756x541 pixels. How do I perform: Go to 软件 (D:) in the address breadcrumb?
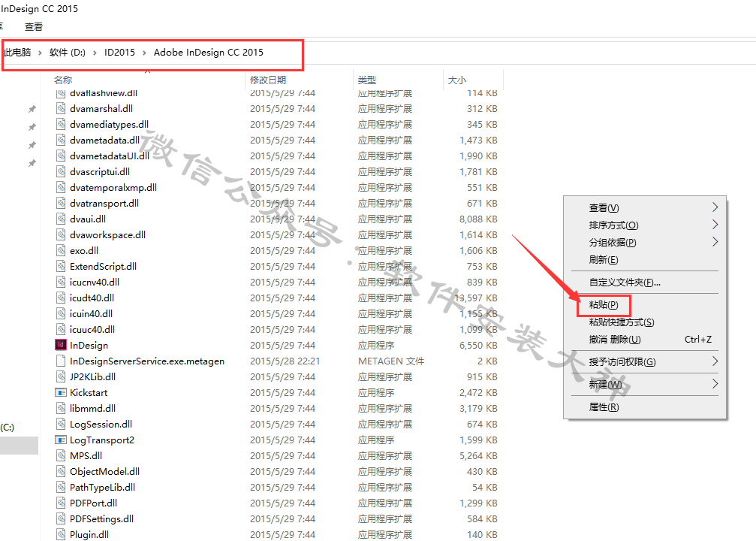(67, 52)
